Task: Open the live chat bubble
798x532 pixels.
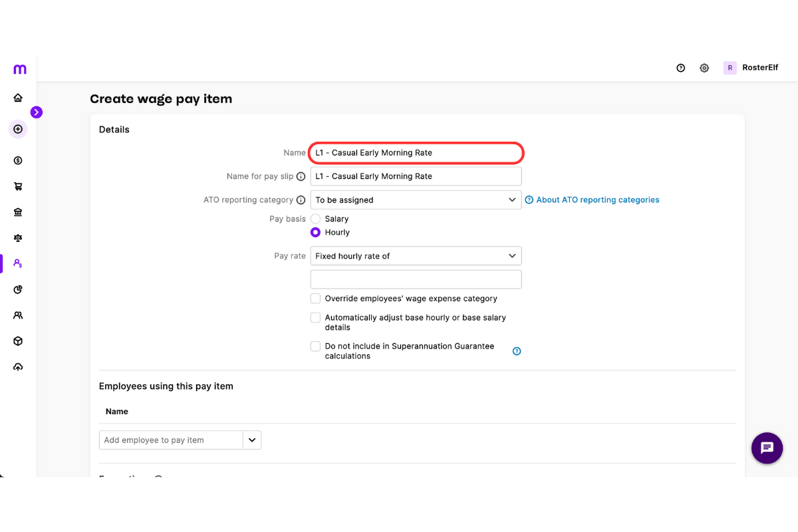Action: [767, 448]
